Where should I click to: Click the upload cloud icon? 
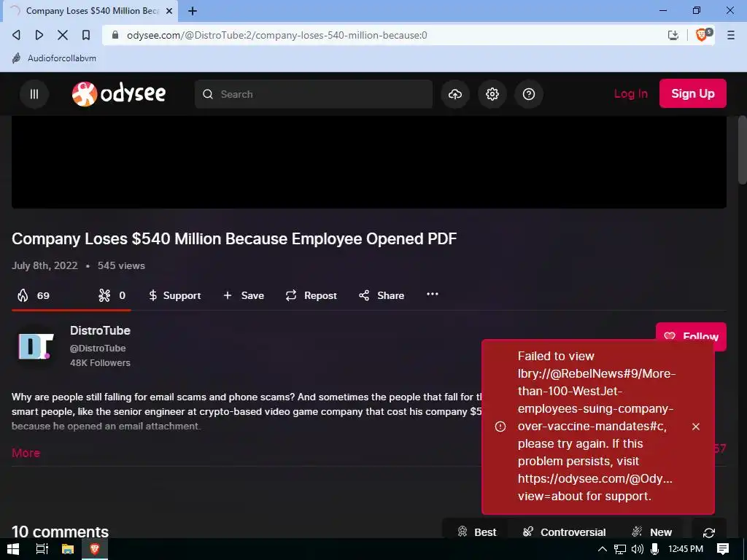pos(455,94)
